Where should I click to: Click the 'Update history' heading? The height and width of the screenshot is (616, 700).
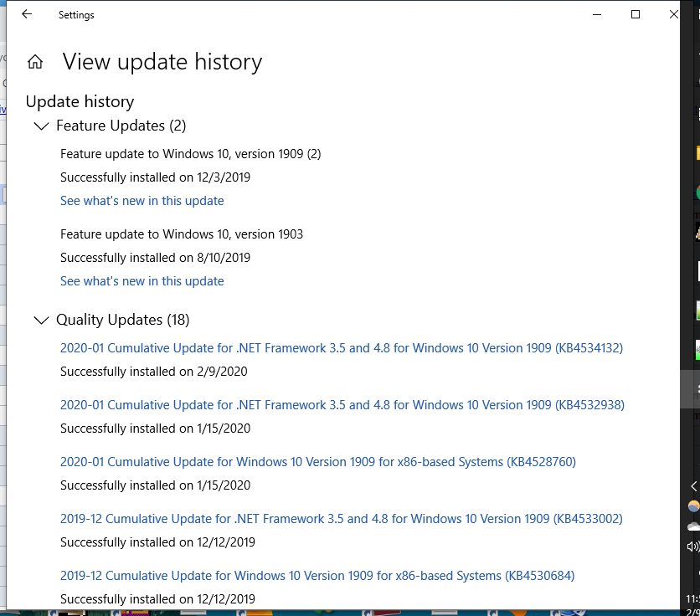pos(80,102)
